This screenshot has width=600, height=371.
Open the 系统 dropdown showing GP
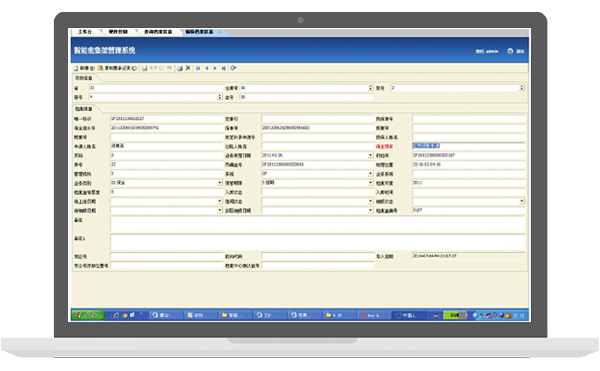[x=370, y=174]
